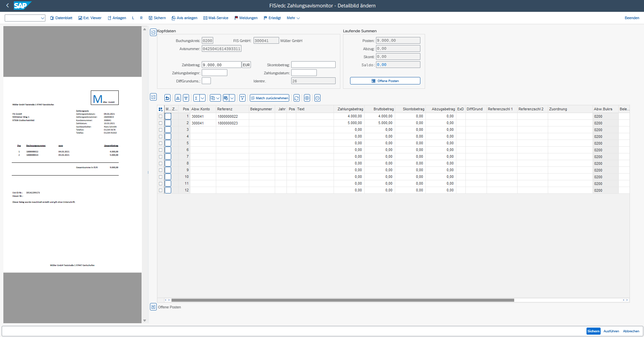Click the Zahlungsbelegnr input field
The image size is (644, 337).
click(x=215, y=73)
